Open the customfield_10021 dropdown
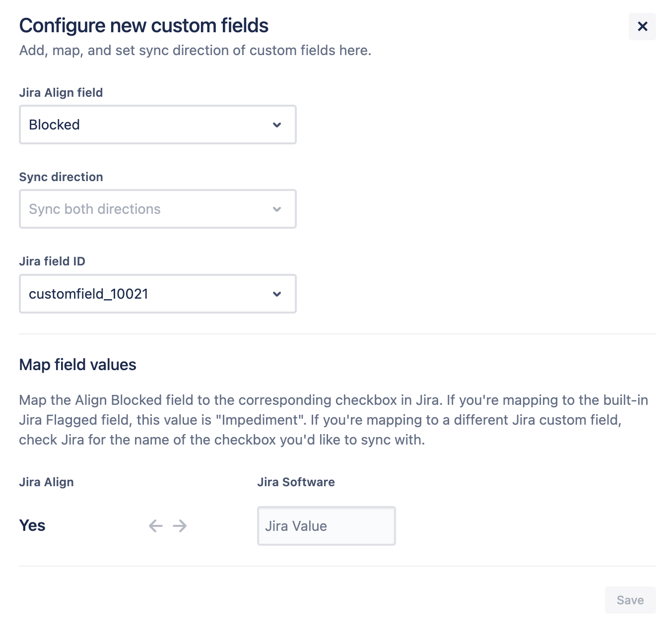This screenshot has width=672, height=639. pos(157,294)
